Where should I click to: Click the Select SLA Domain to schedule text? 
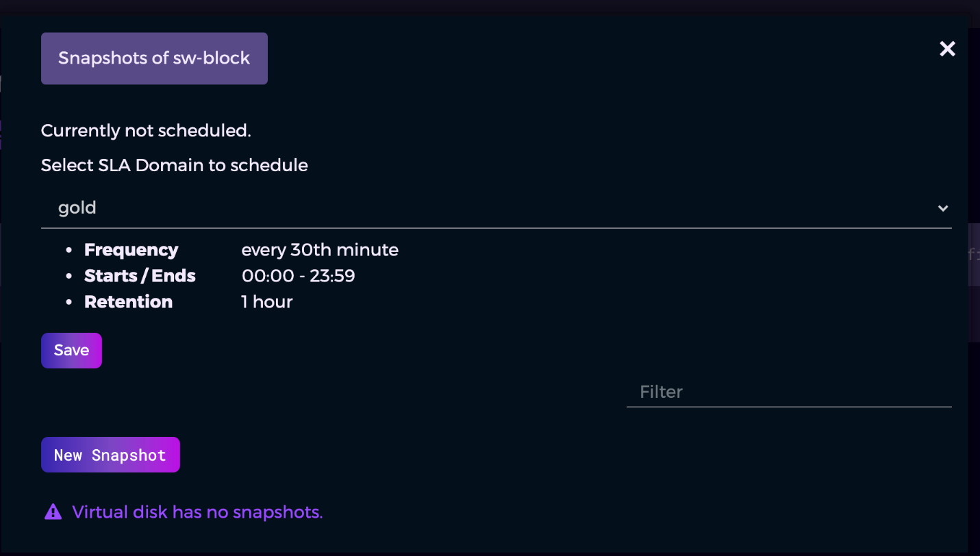(x=174, y=165)
